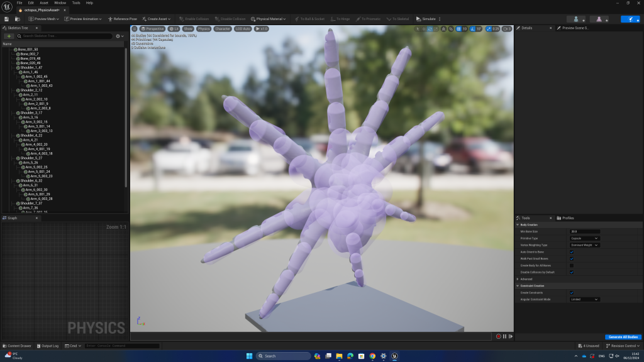Open Simulate options three-dot menu
644x362 pixels.
(440, 19)
